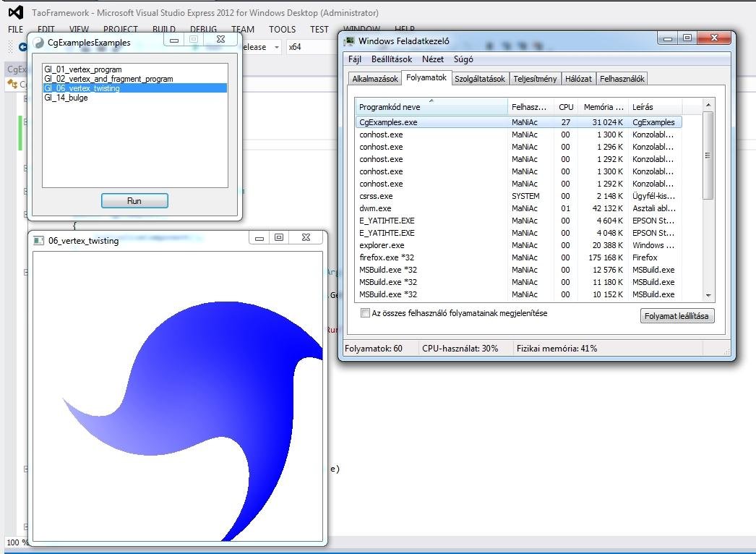Open the Fájl menu in Task Manager
The width and height of the screenshot is (756, 554).
[x=354, y=59]
